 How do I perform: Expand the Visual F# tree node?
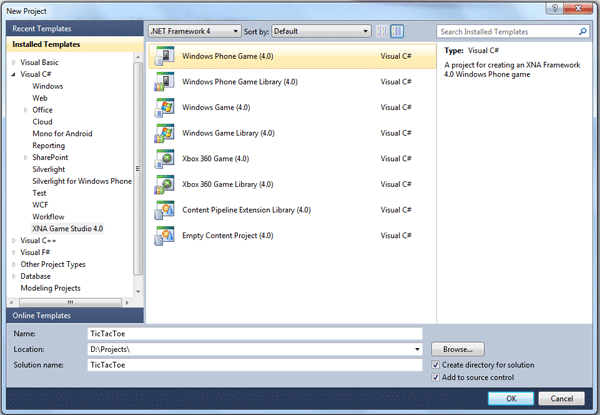pyautogui.click(x=14, y=252)
